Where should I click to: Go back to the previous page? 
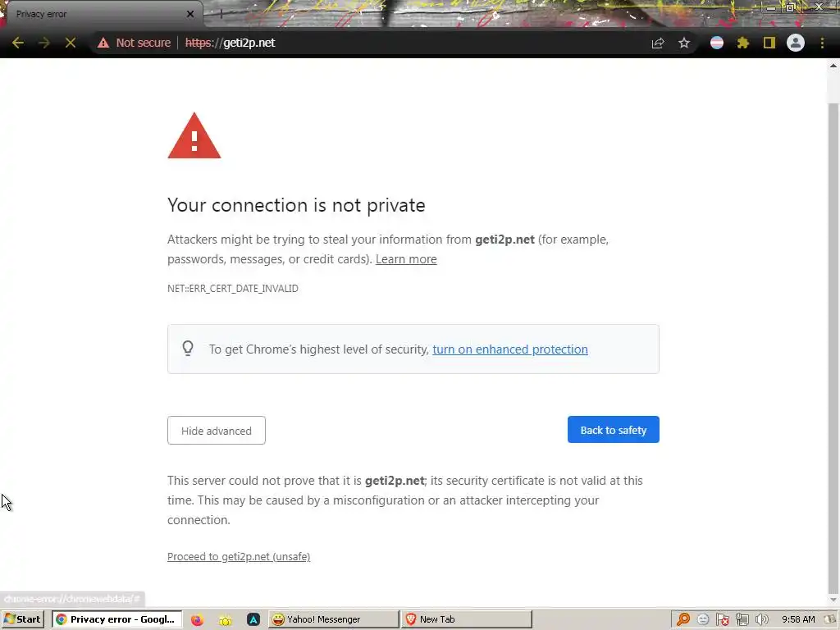(18, 43)
